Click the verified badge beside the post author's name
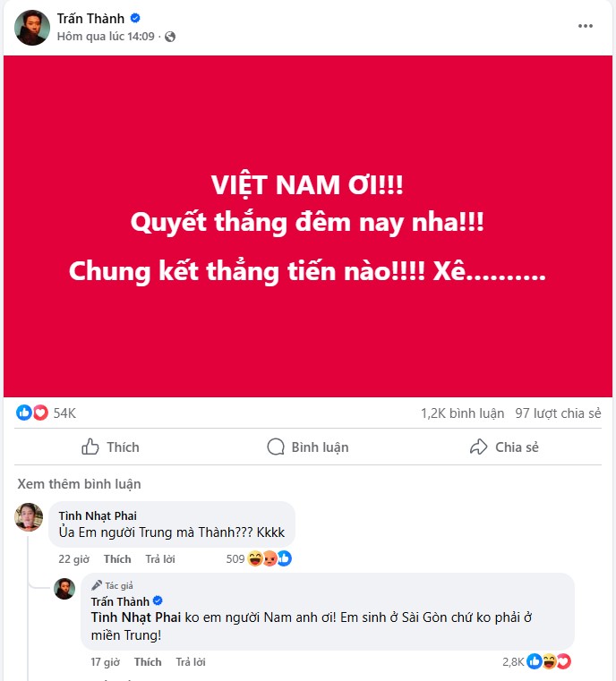Image resolution: width=616 pixels, height=681 pixels. coord(135,18)
